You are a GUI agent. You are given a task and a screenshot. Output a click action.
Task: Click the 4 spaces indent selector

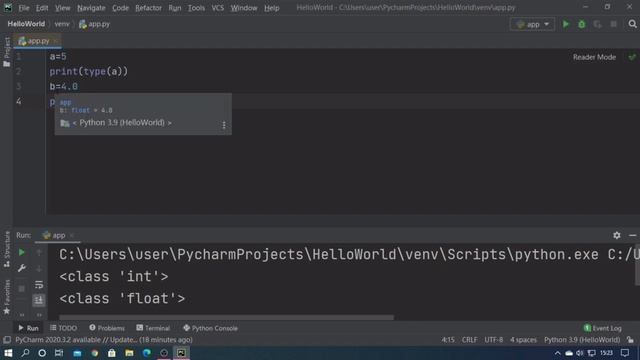523,340
